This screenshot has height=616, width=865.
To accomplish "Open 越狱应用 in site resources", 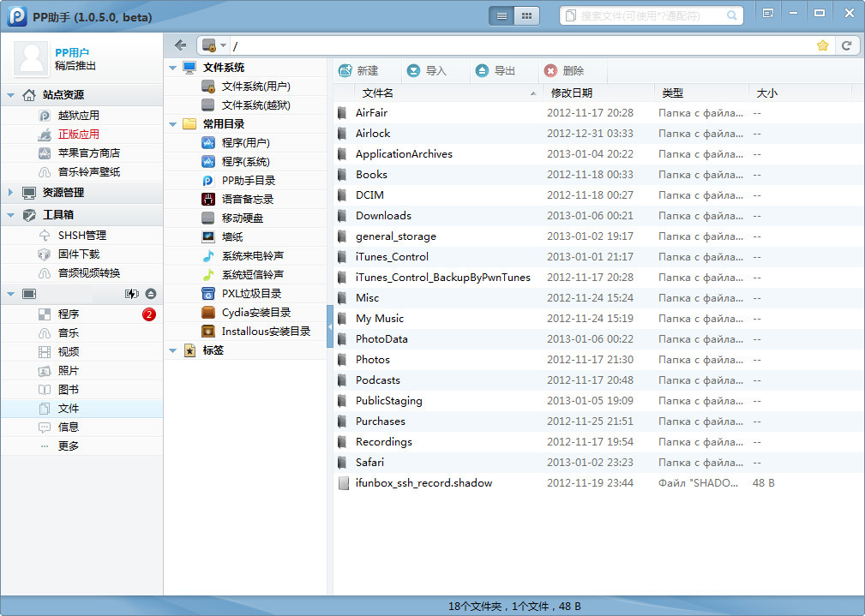I will (x=78, y=116).
